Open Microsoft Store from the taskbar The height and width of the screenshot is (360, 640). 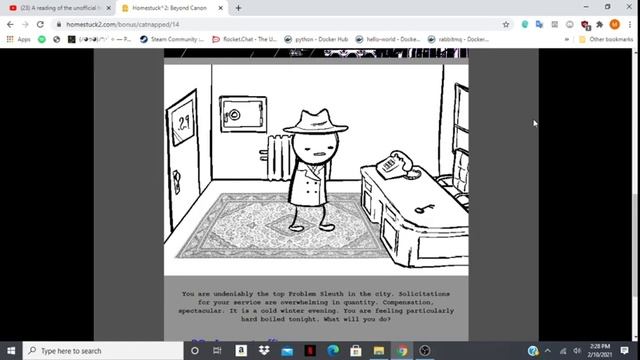(356, 351)
